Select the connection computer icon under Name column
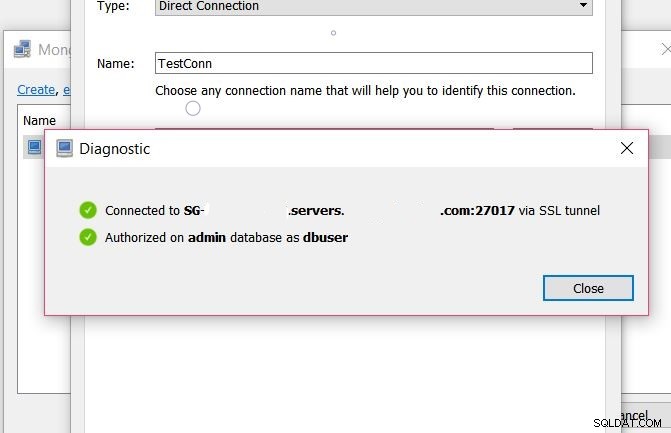Viewport: 671px width, 433px height. [x=34, y=147]
